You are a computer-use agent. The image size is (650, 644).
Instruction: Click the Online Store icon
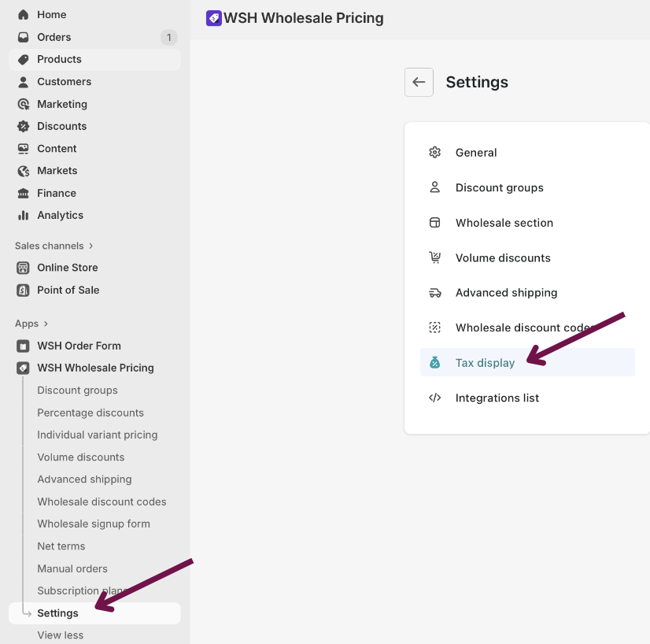coord(23,268)
